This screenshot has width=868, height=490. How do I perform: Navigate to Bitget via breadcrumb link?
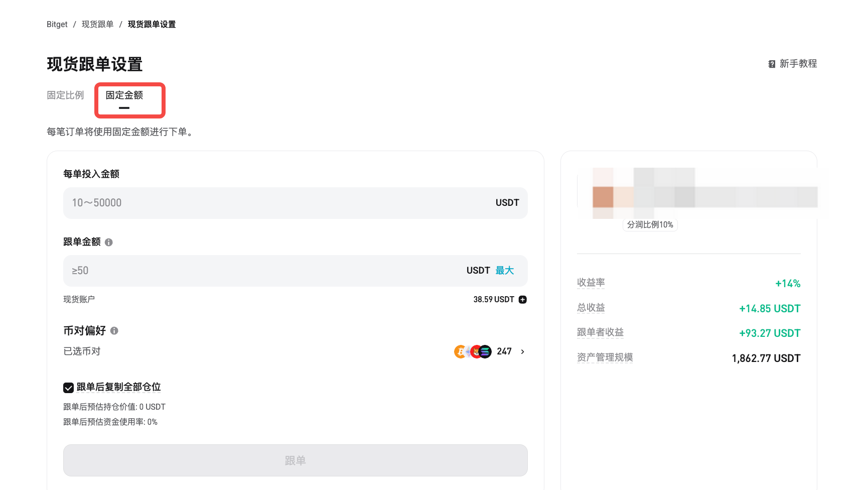(57, 24)
